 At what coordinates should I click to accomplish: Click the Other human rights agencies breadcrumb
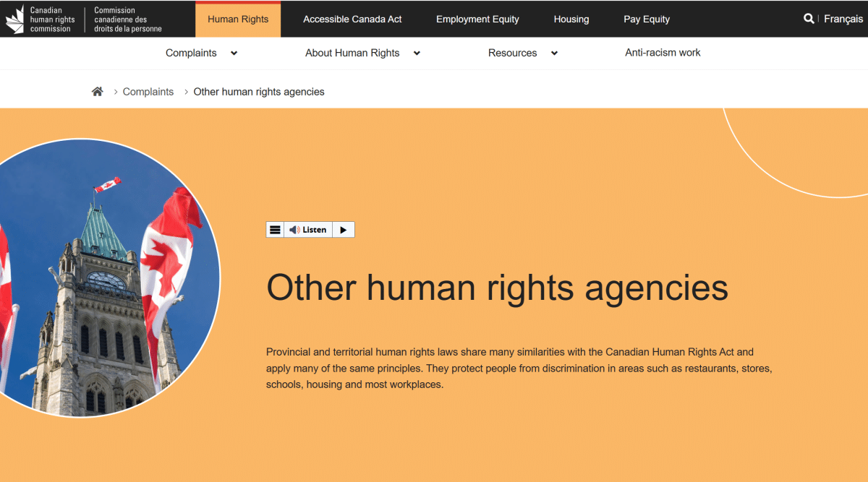259,92
